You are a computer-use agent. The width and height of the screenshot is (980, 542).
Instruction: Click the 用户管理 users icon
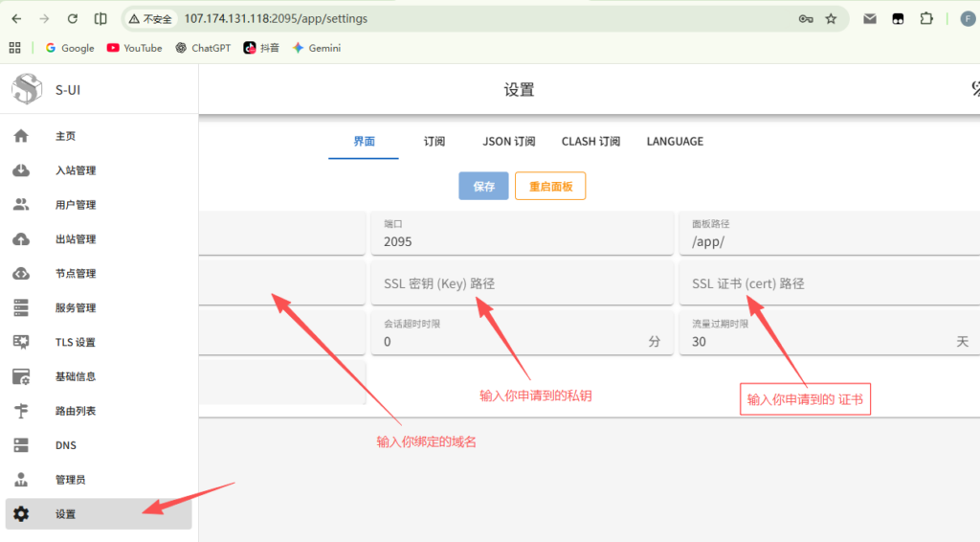click(x=21, y=205)
